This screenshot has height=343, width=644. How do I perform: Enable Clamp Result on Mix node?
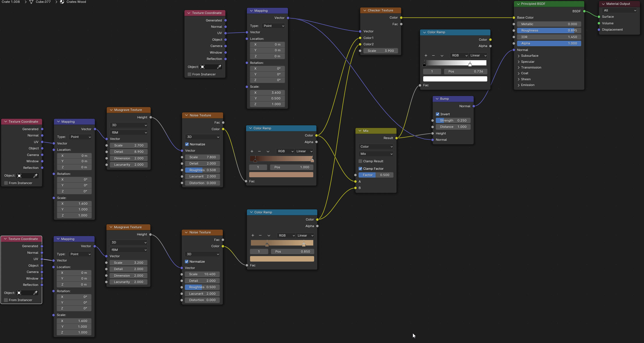pos(361,161)
